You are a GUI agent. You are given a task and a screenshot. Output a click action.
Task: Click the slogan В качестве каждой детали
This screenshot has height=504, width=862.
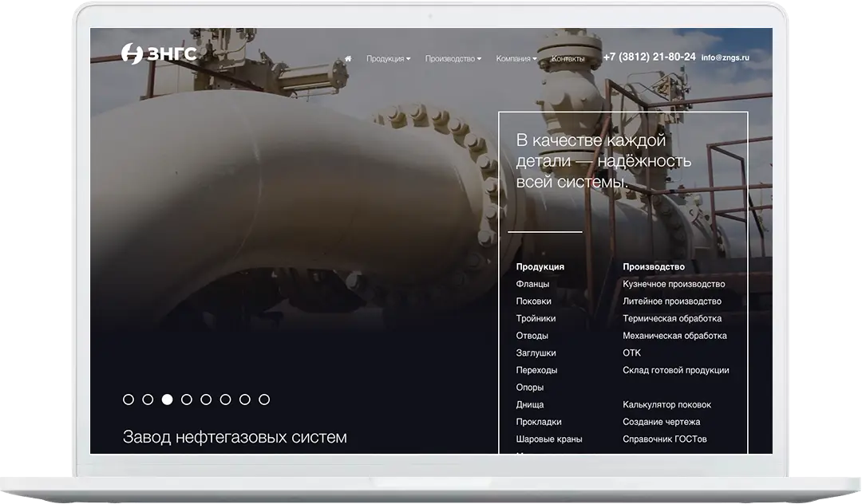coord(603,161)
